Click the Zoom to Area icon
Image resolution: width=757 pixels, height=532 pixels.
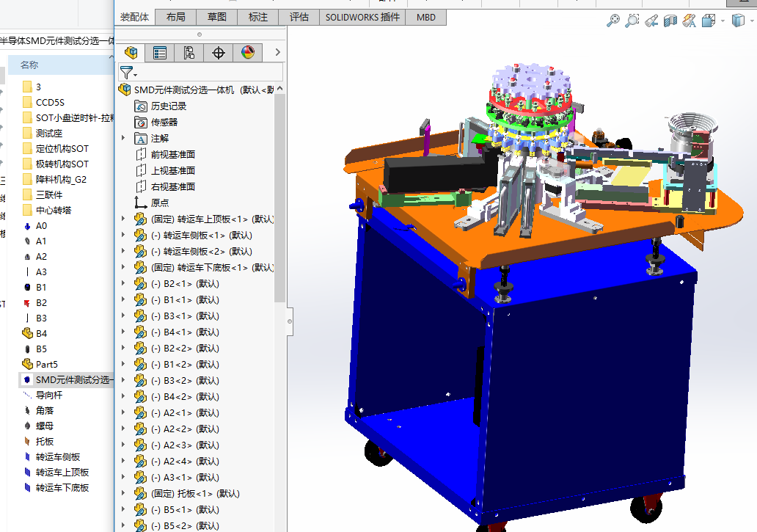(632, 21)
